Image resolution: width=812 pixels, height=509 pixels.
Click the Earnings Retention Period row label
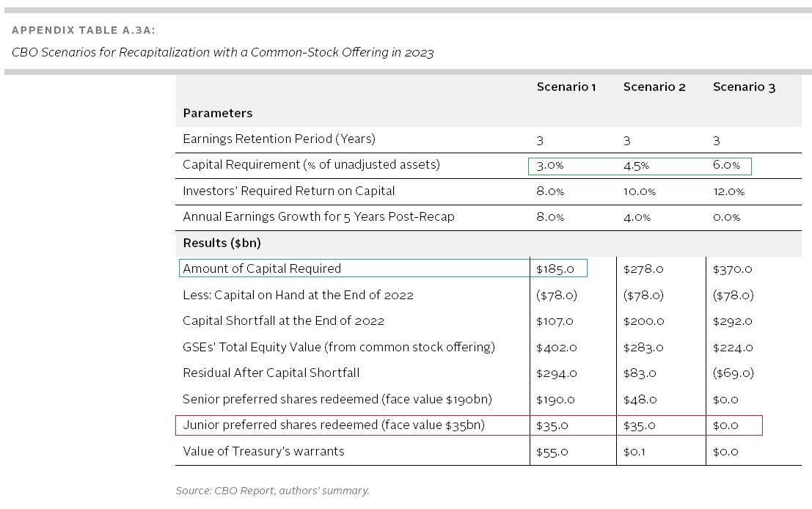279,139
